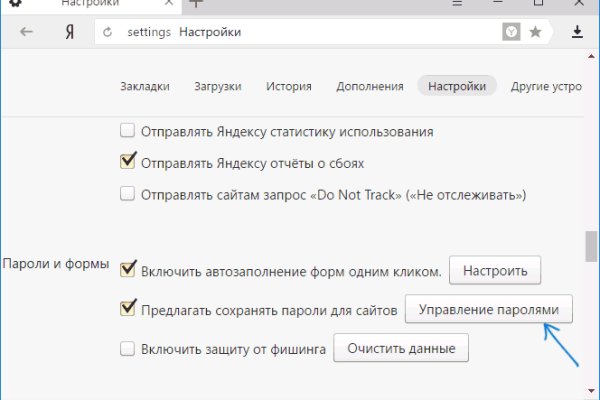Click the back navigation arrow

(26, 33)
